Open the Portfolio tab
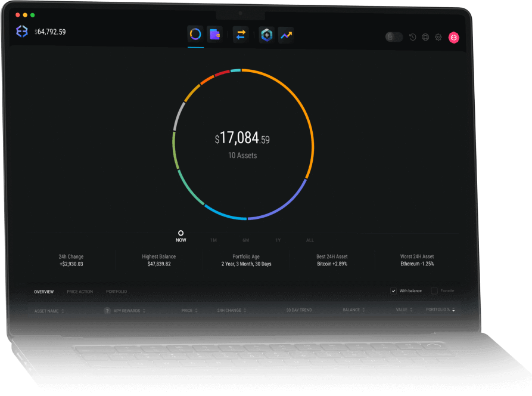532x396 pixels. [116, 292]
